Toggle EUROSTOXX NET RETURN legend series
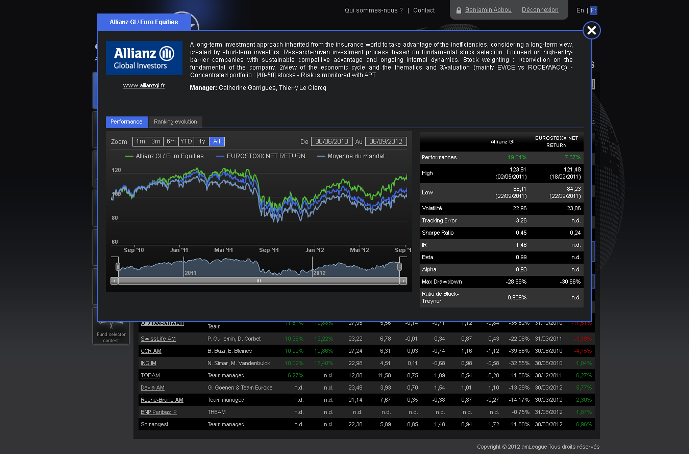Viewport: 689px width, 454px height. coord(261,156)
